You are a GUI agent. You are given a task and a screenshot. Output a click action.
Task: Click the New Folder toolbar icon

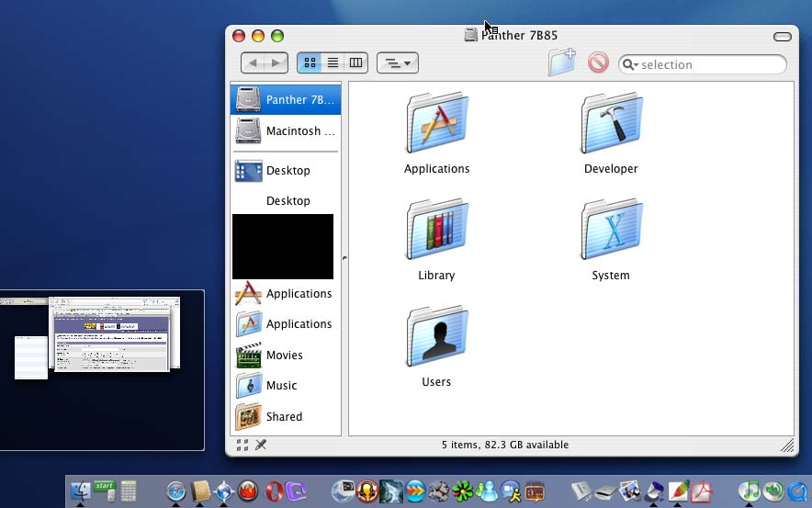(x=561, y=62)
